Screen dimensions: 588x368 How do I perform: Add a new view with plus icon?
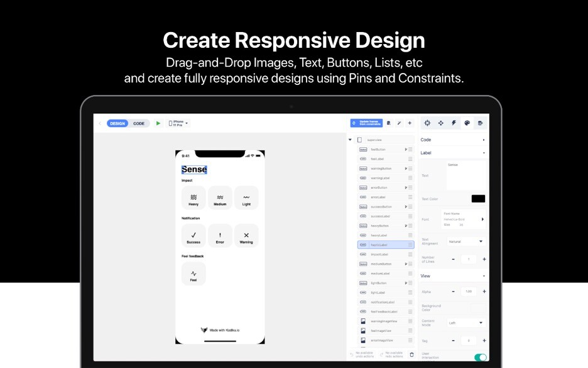pos(410,123)
